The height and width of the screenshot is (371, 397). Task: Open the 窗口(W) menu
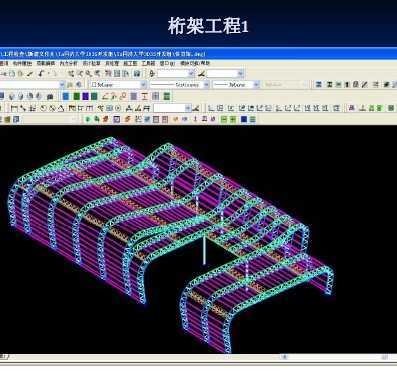[167, 63]
